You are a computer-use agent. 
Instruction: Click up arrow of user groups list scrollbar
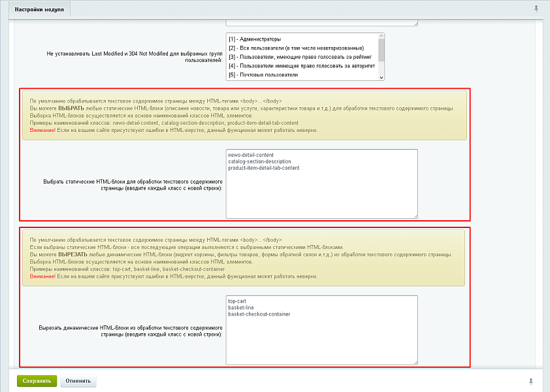click(381, 37)
